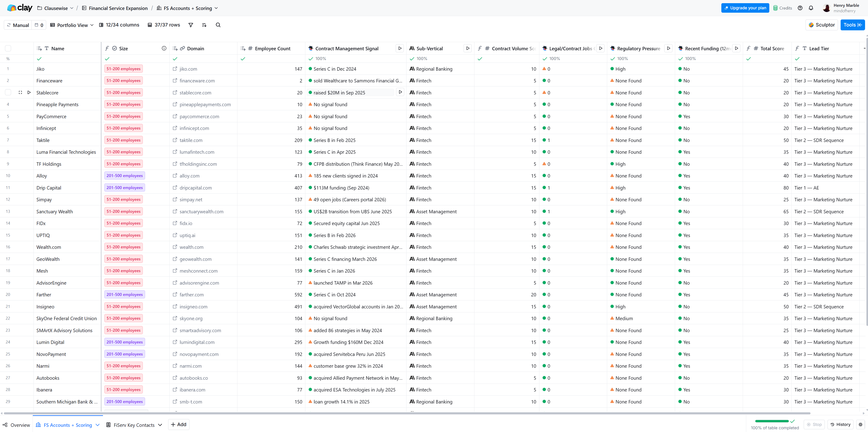
Task: Click the pending runs counter showing 0
Action: click(39, 25)
